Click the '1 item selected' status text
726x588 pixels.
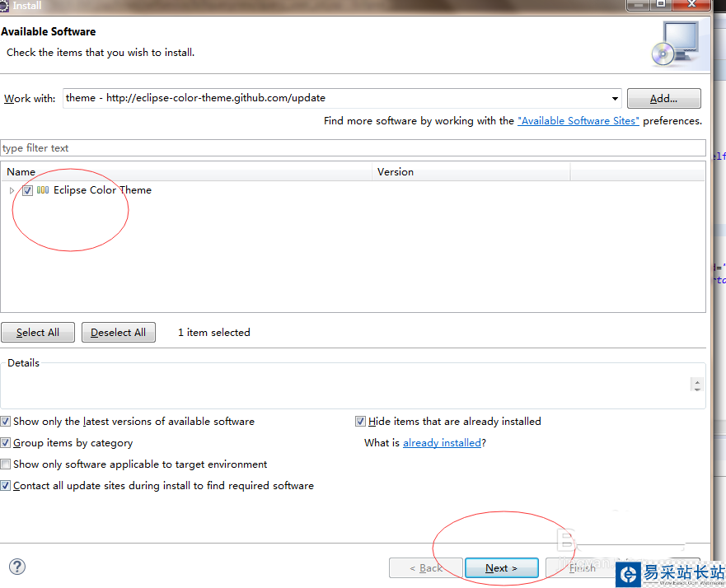pyautogui.click(x=214, y=333)
